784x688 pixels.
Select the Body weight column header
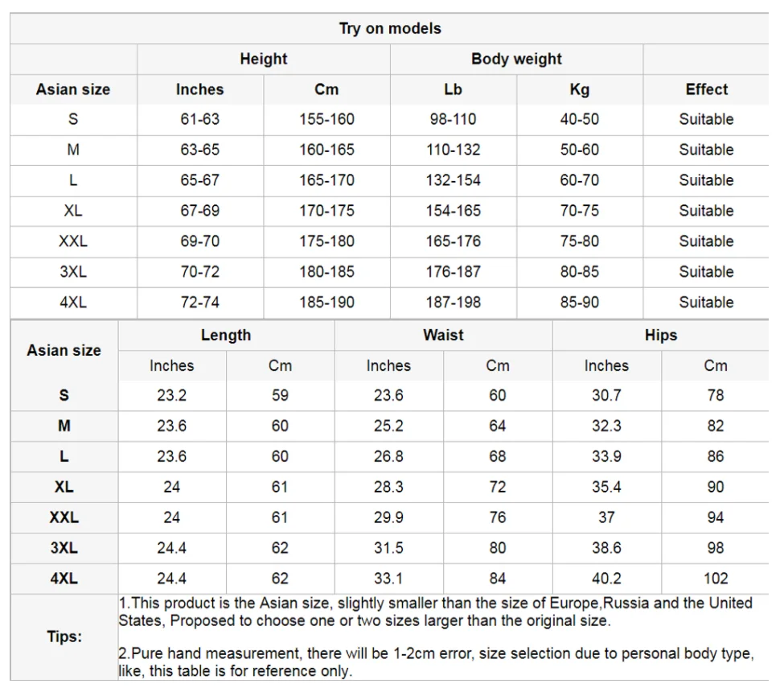pos(516,59)
